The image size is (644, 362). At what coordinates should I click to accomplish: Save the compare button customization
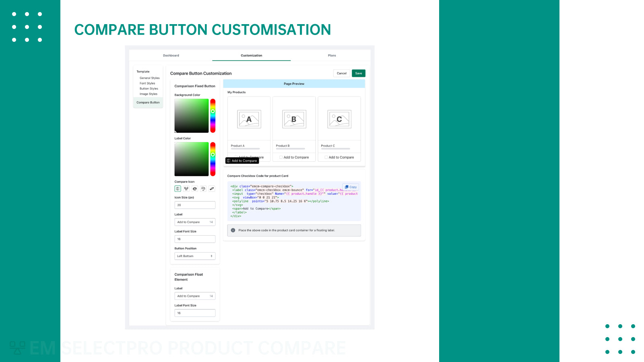pos(358,73)
